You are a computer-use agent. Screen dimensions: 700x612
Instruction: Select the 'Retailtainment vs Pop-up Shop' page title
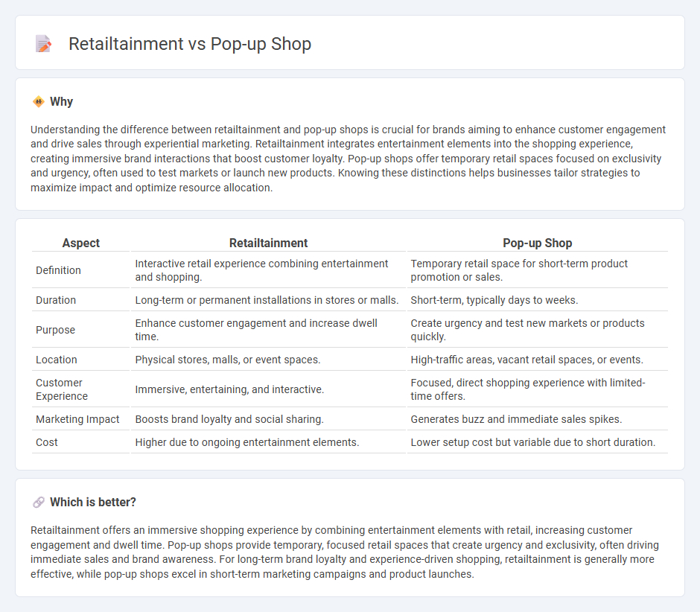190,44
